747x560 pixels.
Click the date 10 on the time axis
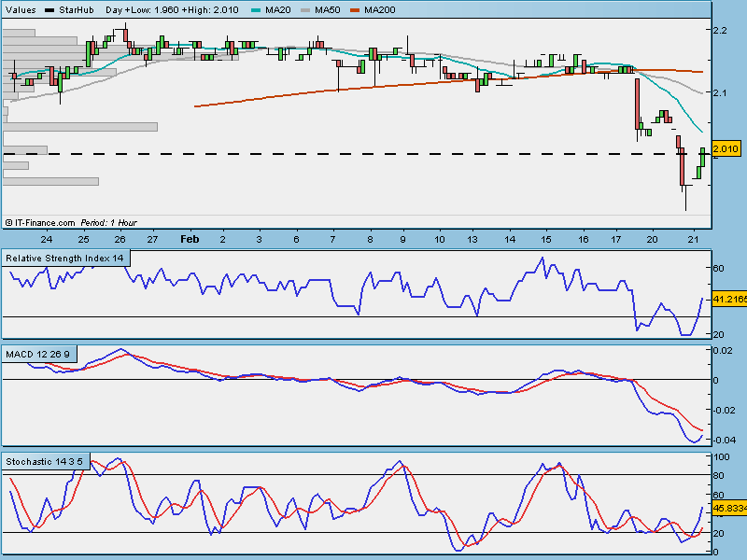coord(440,239)
